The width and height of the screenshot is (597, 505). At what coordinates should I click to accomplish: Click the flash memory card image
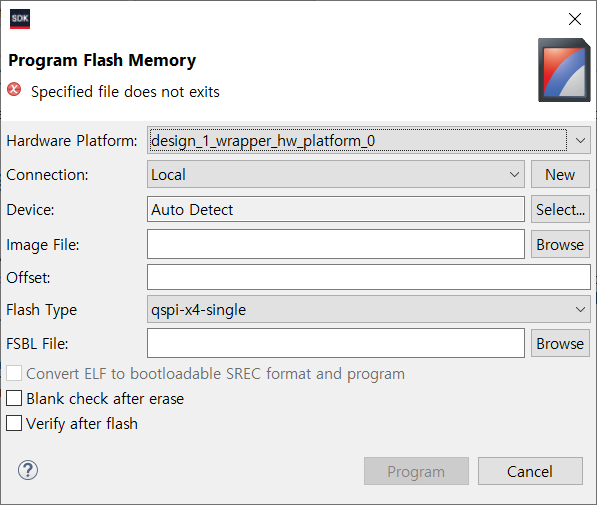coord(564,70)
